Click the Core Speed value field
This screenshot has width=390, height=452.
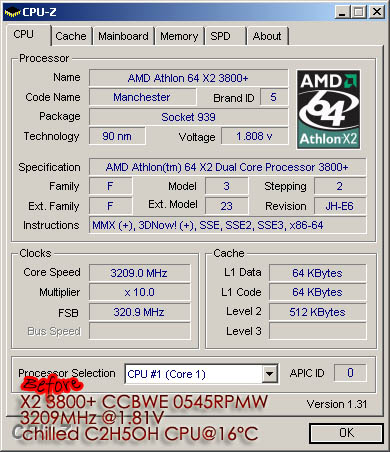point(139,273)
